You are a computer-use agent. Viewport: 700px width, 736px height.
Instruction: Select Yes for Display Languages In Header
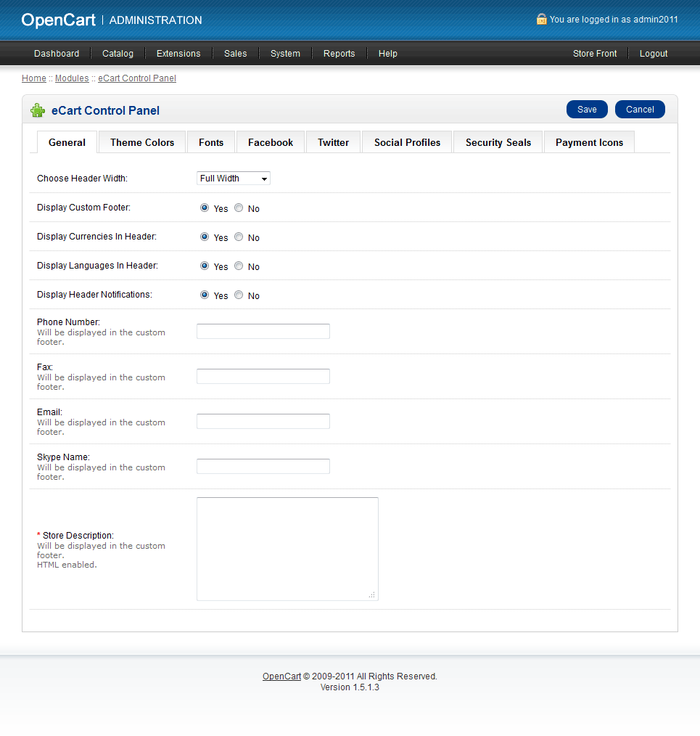click(205, 266)
